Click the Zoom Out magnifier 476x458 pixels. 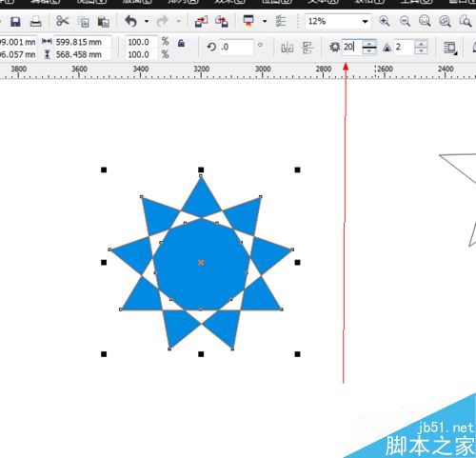[x=405, y=21]
